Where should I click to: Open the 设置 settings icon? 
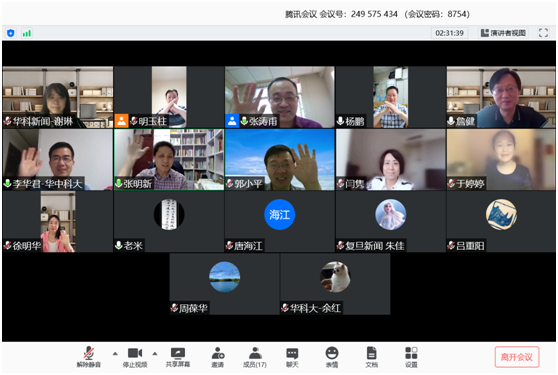[411, 357]
